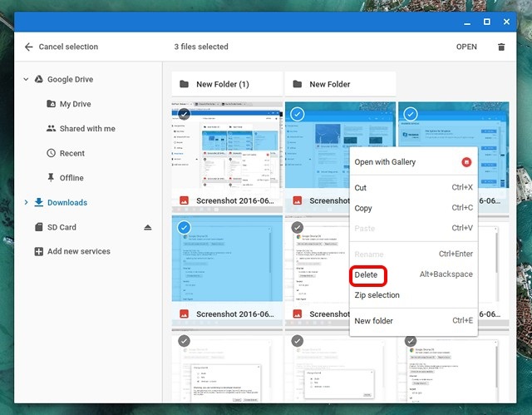Toggle checkmark on first screenshot thumbnail
The height and width of the screenshot is (415, 532).
[x=185, y=114]
